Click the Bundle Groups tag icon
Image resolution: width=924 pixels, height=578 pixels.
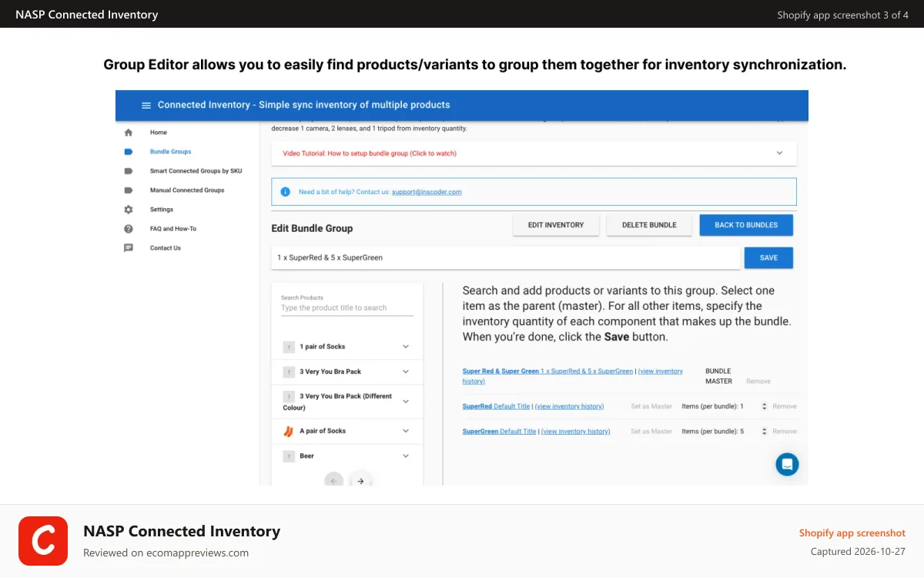(x=129, y=152)
